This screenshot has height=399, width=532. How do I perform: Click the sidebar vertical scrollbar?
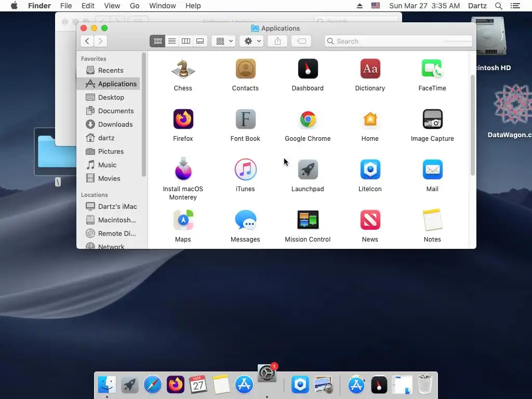pos(144,114)
